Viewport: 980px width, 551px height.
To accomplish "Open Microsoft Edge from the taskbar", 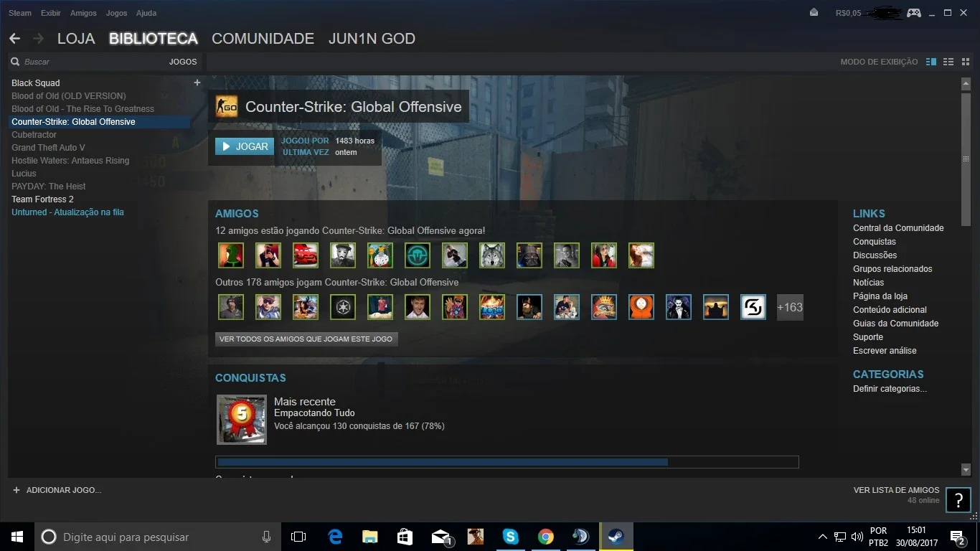I will [335, 537].
